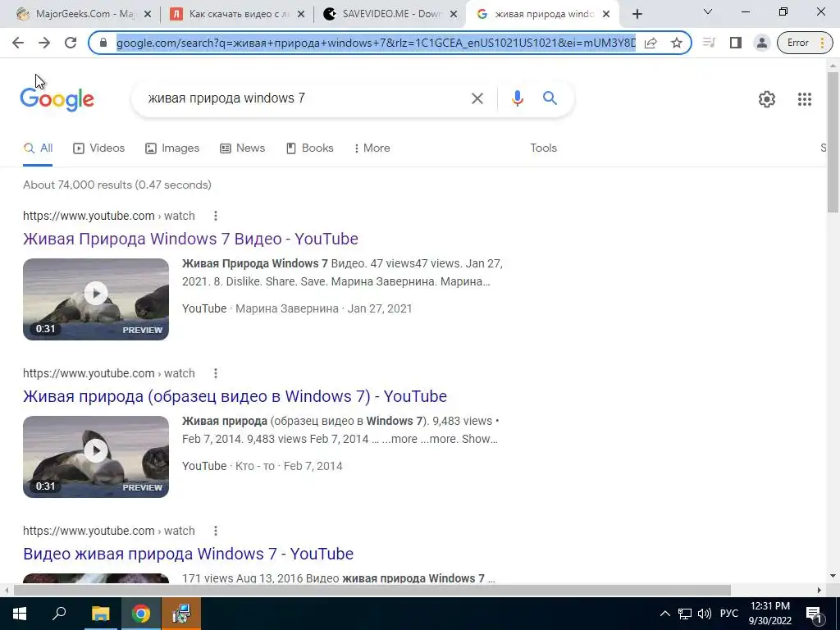Show hidden system tray icons
Viewport: 840px width, 630px height.
[664, 614]
